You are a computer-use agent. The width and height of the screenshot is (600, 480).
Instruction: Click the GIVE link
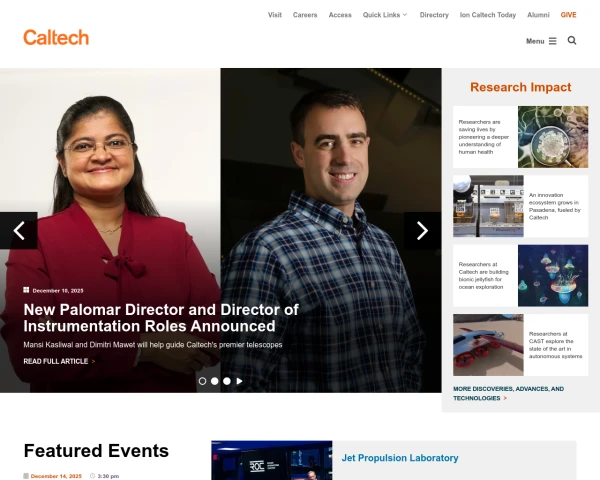[568, 15]
